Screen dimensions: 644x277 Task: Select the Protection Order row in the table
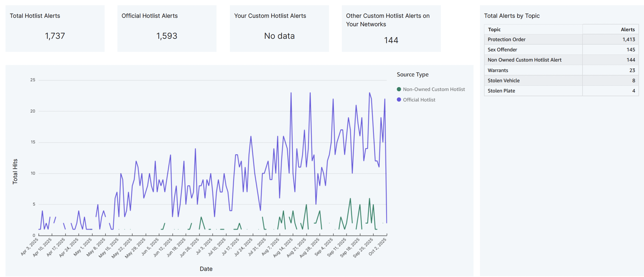coord(533,39)
